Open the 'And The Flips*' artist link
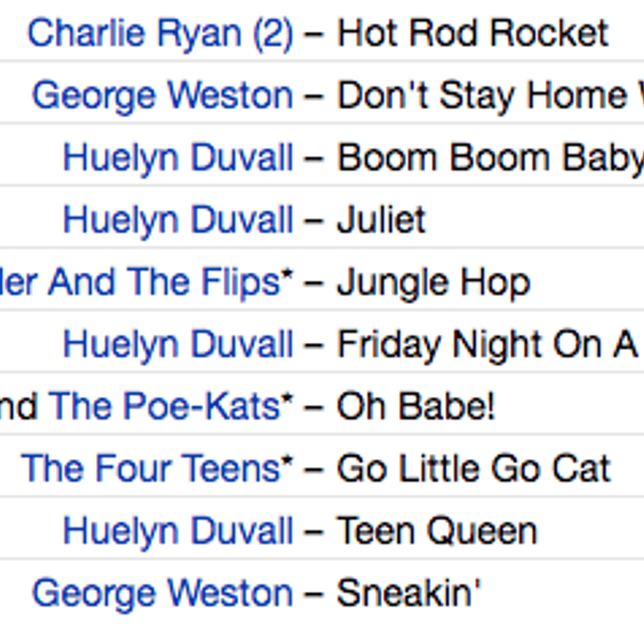 coord(146,283)
